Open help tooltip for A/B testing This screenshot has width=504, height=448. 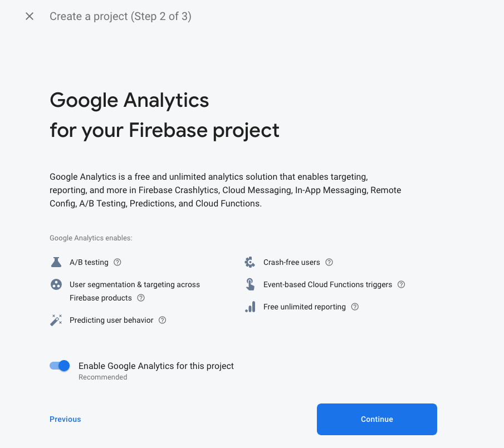tap(118, 262)
